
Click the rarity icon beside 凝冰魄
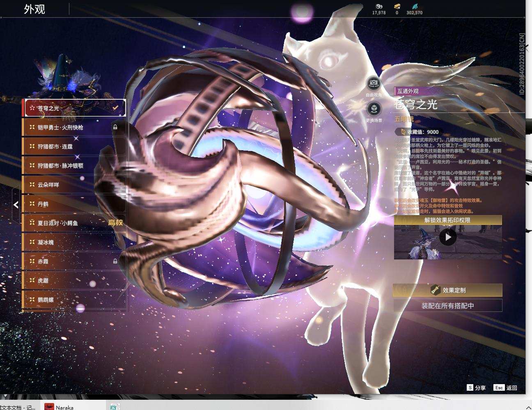32,242
